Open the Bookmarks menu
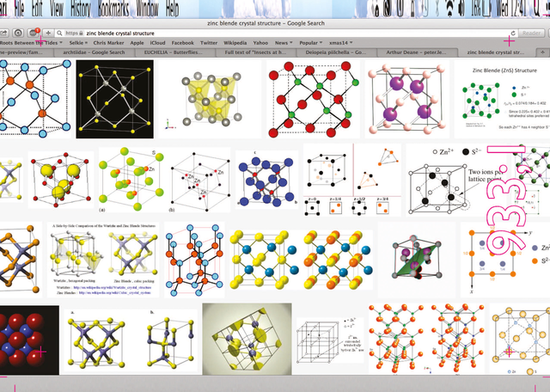 coord(114,9)
